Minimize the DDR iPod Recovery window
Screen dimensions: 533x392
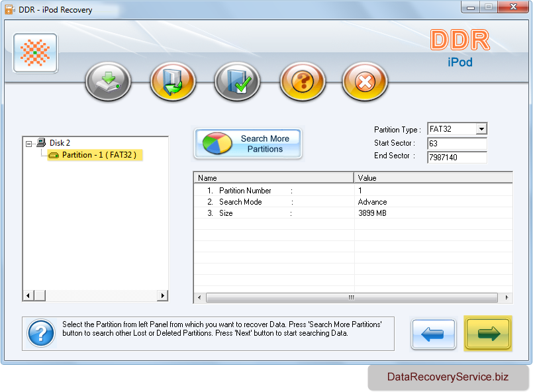tap(471, 7)
